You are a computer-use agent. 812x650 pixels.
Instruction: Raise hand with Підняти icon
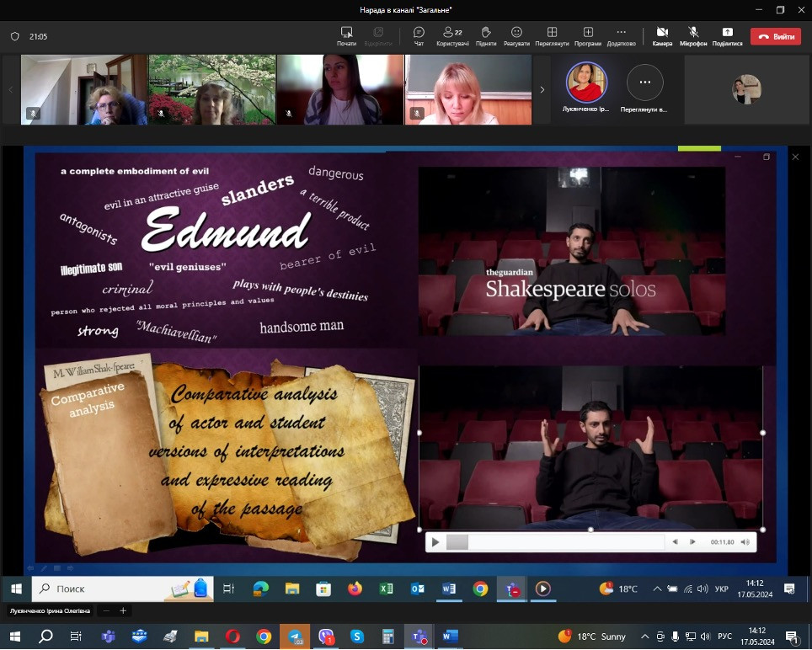pyautogui.click(x=485, y=35)
